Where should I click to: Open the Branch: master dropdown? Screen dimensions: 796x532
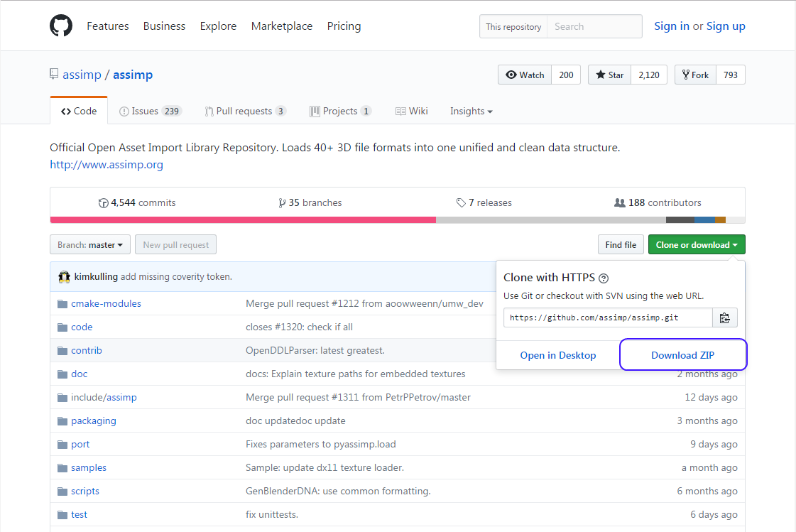(x=90, y=244)
